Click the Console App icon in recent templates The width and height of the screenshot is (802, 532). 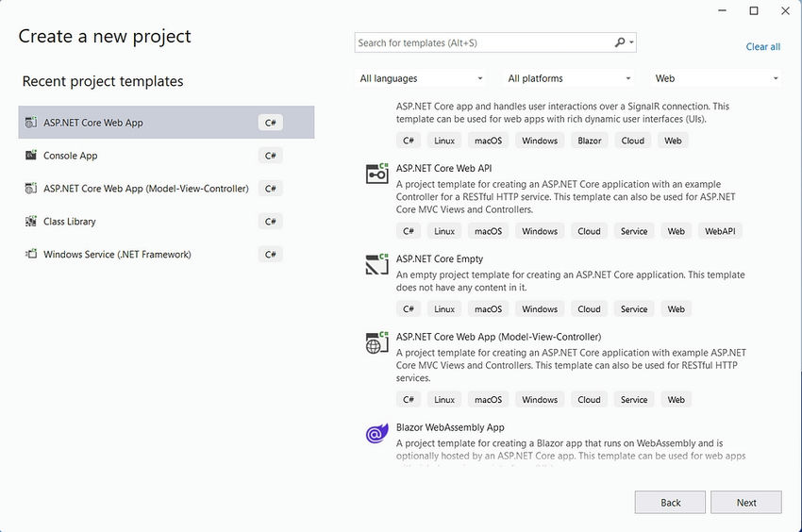pyautogui.click(x=31, y=155)
